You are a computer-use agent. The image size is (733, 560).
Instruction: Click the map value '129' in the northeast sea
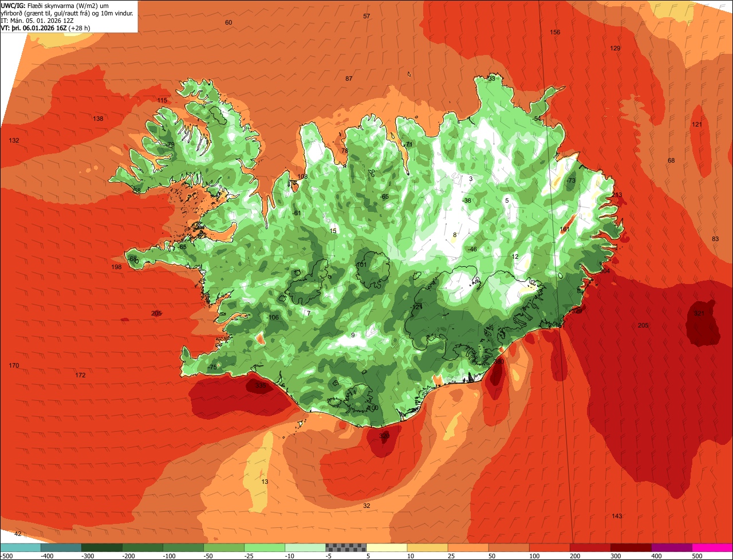click(615, 48)
